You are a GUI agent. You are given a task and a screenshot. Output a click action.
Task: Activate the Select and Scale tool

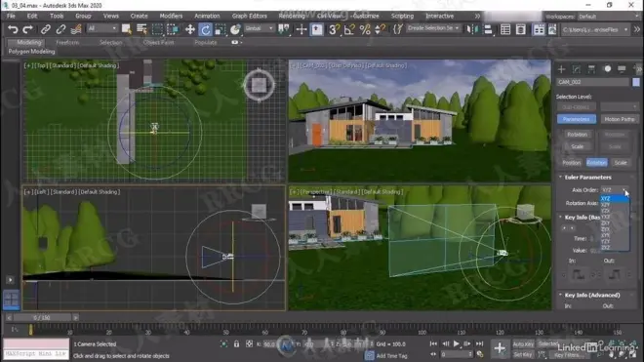(x=221, y=29)
